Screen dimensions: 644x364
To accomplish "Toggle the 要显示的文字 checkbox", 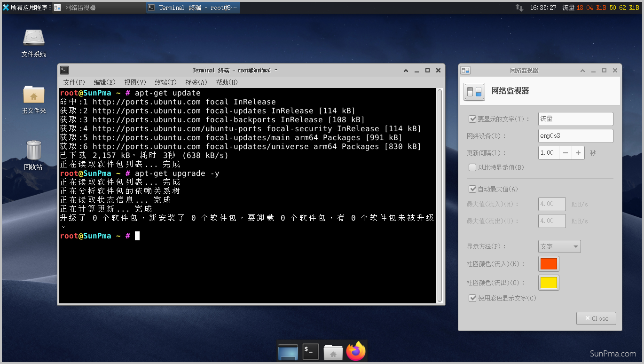I will click(473, 119).
